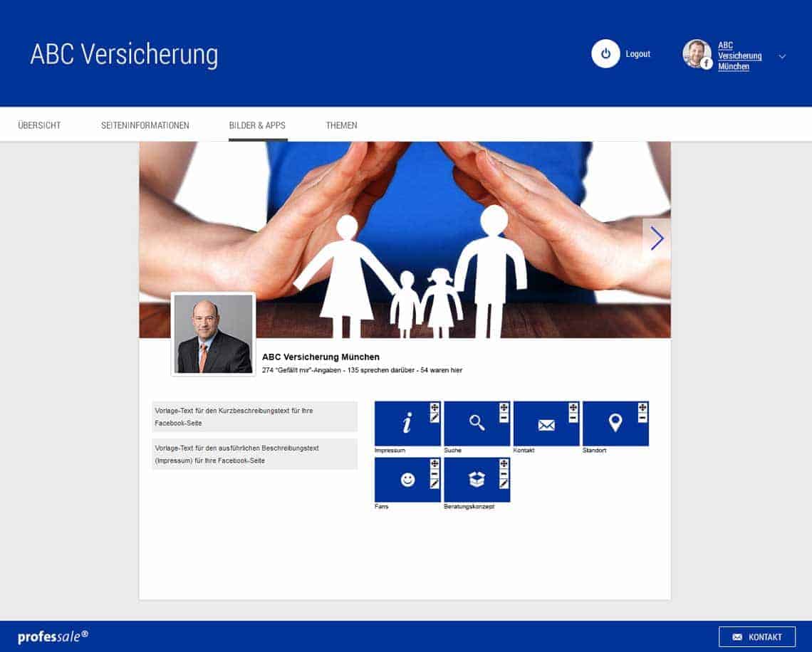This screenshot has width=812, height=652.
Task: Click the move handle on Impressum tile
Action: pos(434,407)
